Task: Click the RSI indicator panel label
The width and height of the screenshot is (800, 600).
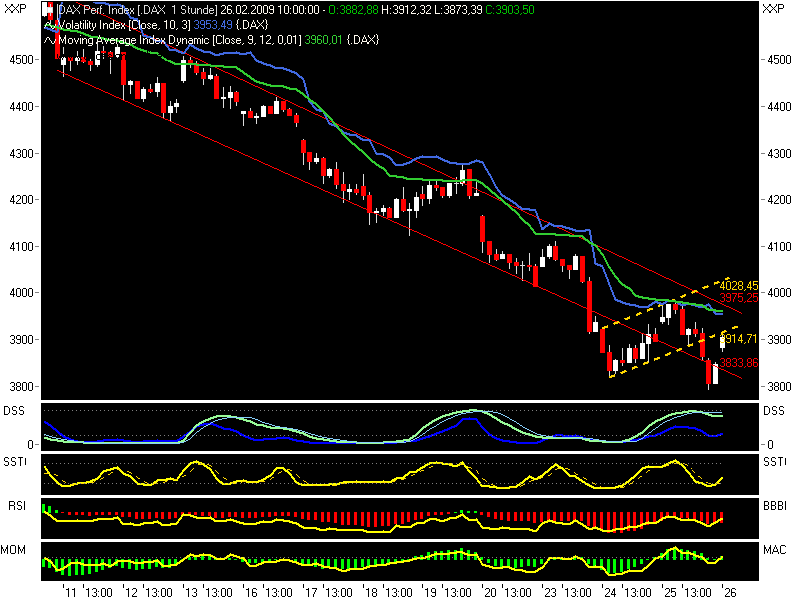Action: tap(15, 506)
